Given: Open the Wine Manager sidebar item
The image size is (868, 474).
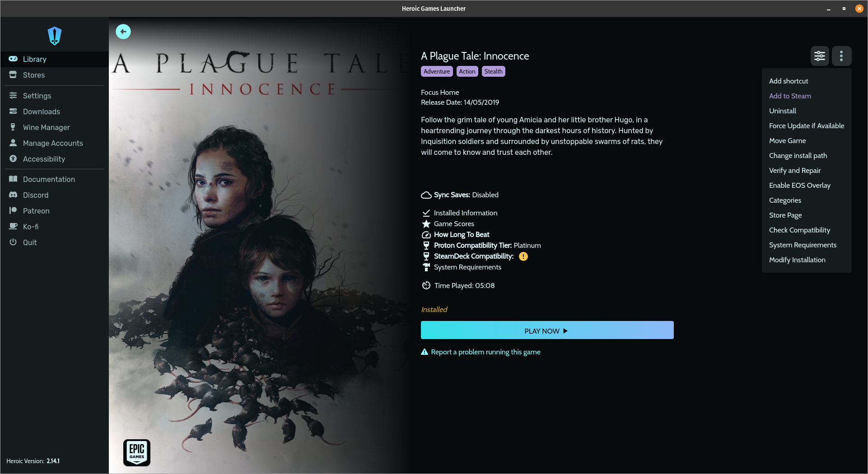Looking at the screenshot, I should 46,127.
